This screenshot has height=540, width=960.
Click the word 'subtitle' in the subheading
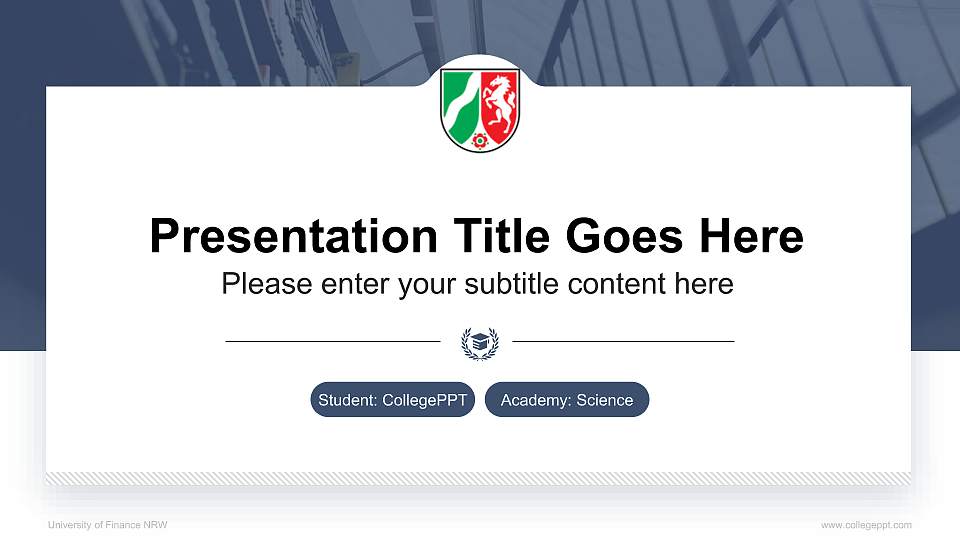pos(511,284)
